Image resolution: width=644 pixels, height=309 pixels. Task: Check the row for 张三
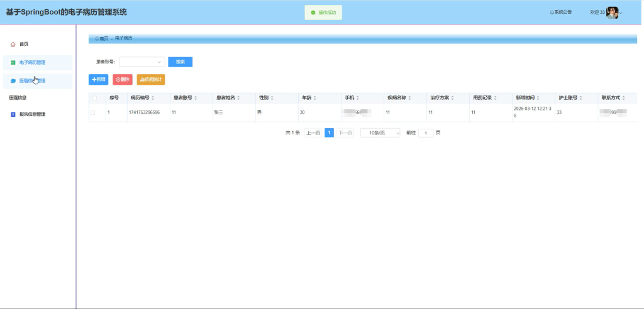[x=92, y=112]
